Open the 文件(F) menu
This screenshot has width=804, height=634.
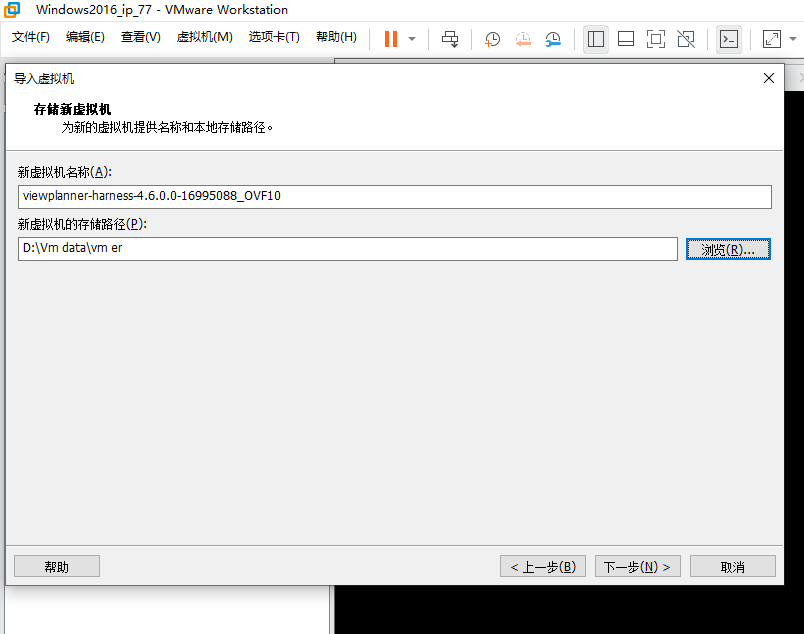(x=31, y=37)
